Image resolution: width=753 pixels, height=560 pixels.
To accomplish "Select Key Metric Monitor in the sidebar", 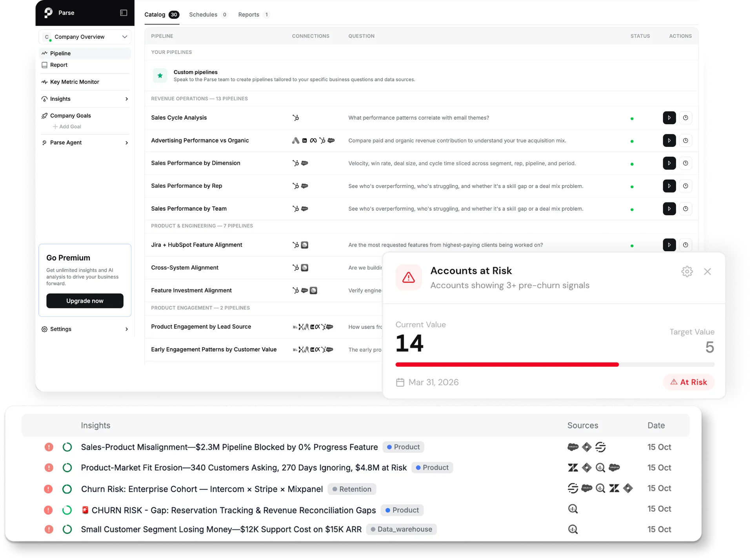I will pos(75,82).
